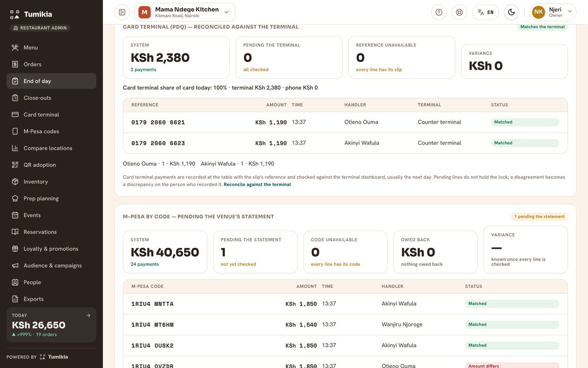Click the Amount differs status badge
Image resolution: width=588 pixels, height=368 pixels.
click(512, 366)
